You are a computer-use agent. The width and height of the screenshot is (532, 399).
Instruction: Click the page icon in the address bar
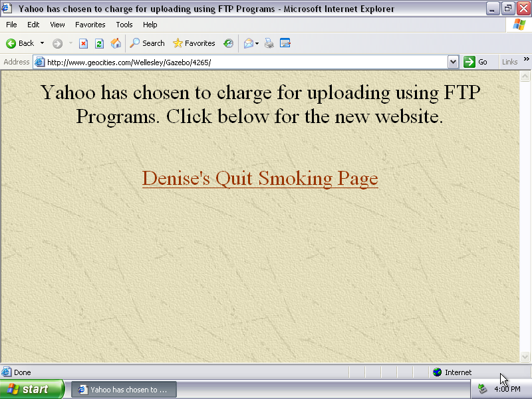[x=40, y=62]
